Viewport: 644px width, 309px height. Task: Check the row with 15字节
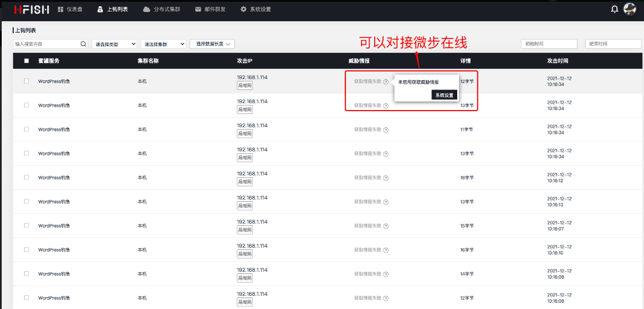pyautogui.click(x=26, y=225)
